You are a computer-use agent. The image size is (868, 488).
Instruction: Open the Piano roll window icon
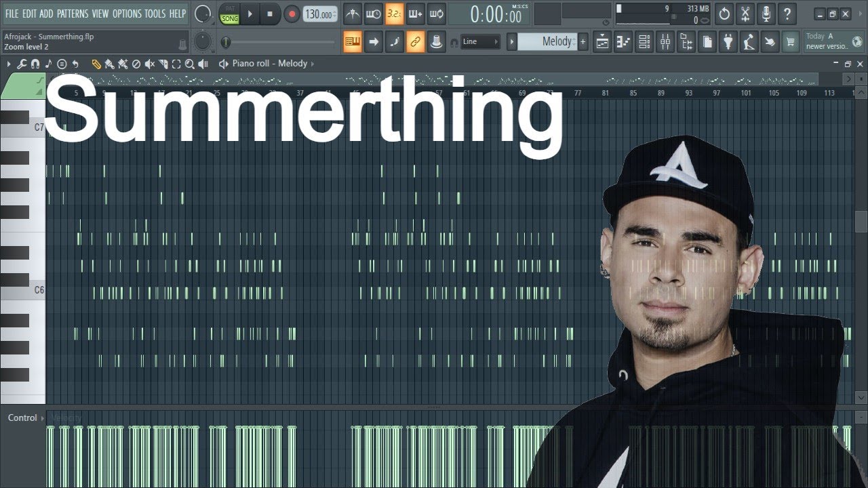tap(623, 41)
